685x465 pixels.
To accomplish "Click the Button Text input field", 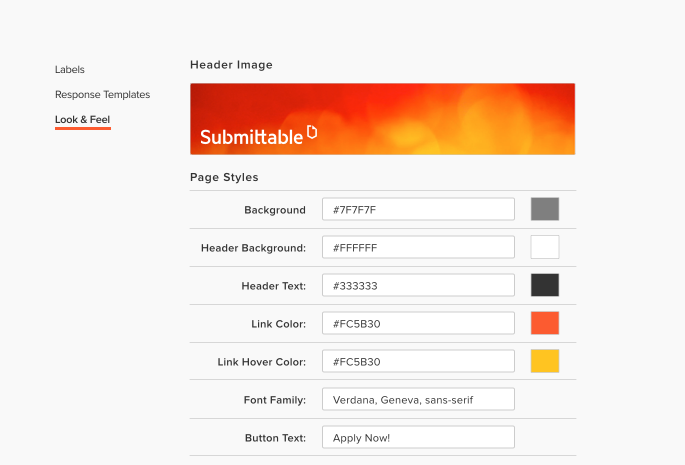I will pos(418,437).
